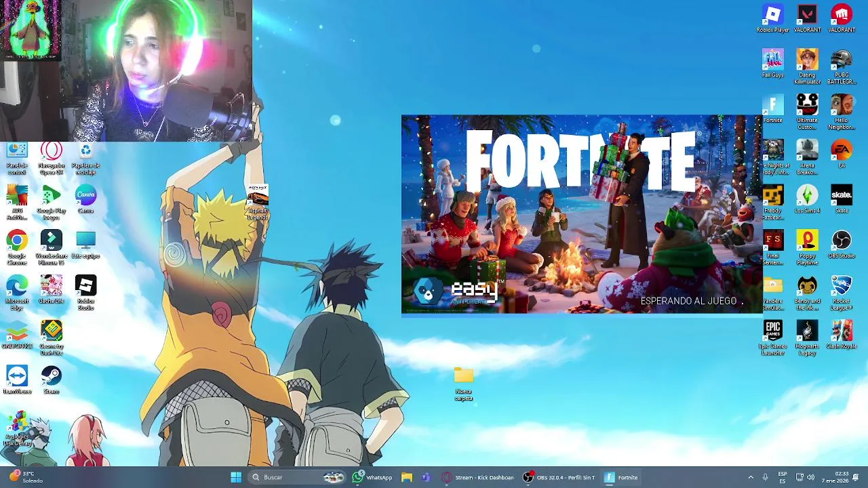Select the Fall Guys desktop icon
Screen dimensions: 868x488
(773, 64)
